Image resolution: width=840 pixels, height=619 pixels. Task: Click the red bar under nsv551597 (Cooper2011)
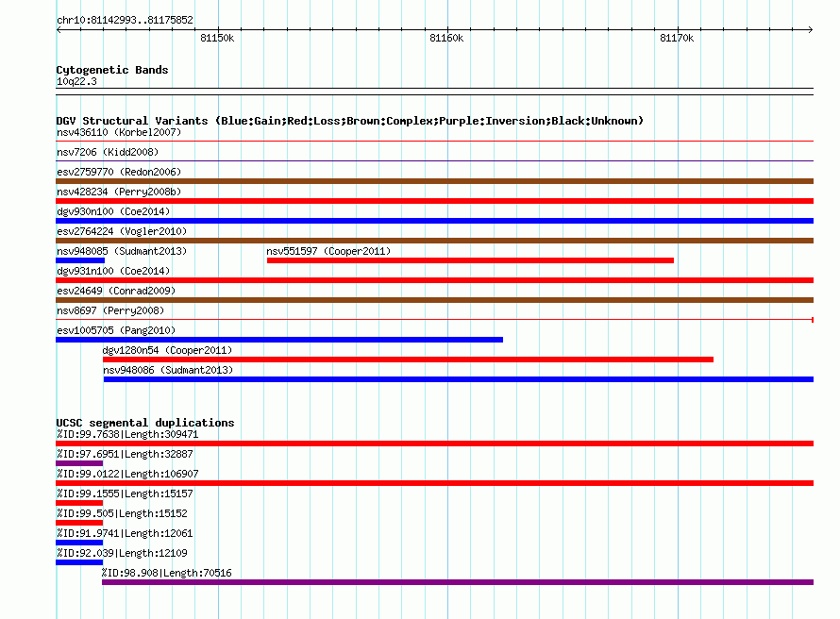coord(470,260)
